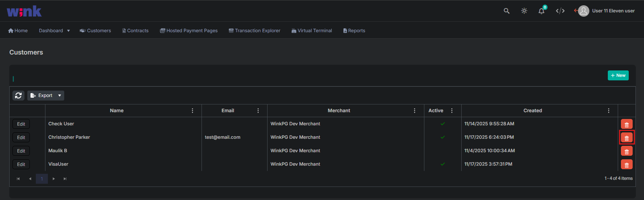Go to previous page of grid
The height and width of the screenshot is (200, 644).
(x=30, y=179)
